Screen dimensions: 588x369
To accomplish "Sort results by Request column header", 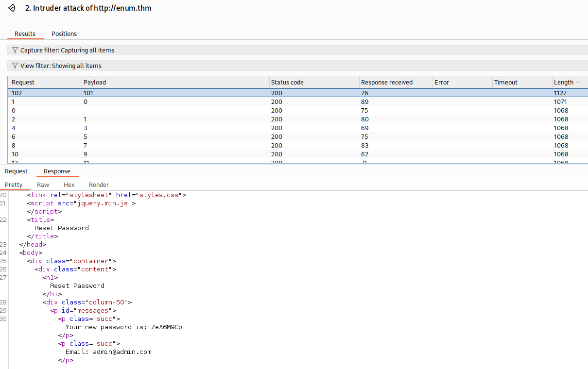I will [x=45, y=83].
